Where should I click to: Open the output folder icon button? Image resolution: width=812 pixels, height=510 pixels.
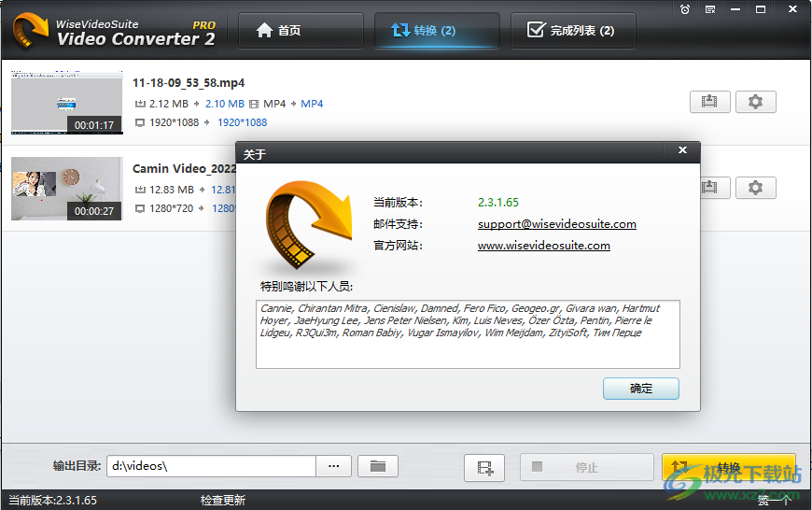(x=378, y=466)
